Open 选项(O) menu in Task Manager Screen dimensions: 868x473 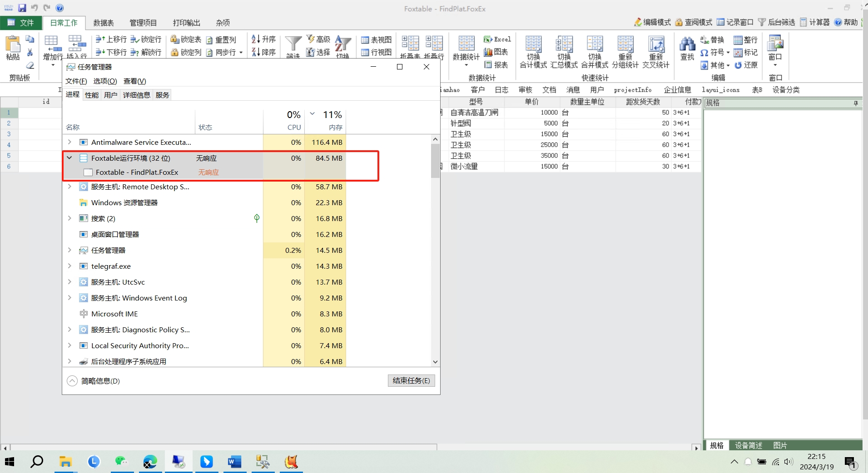point(105,81)
